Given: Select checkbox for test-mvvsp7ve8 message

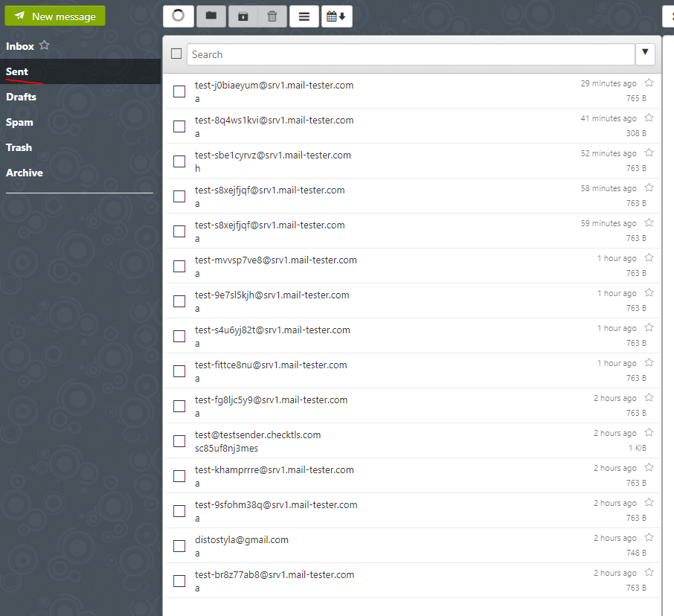Looking at the screenshot, I should point(179,266).
